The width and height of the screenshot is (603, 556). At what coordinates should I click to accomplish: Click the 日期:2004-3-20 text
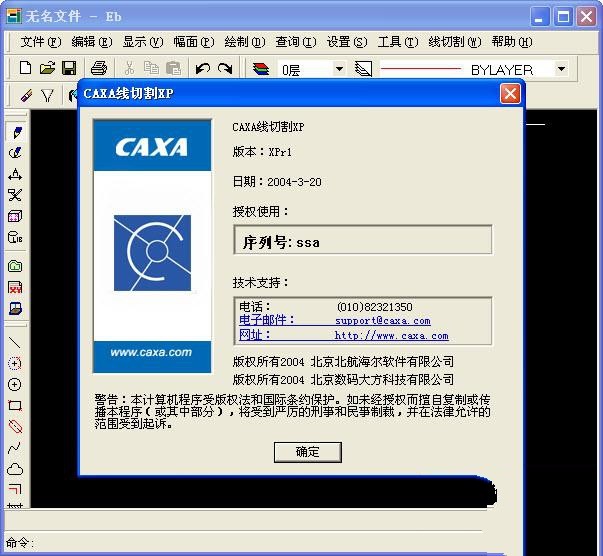click(x=277, y=181)
